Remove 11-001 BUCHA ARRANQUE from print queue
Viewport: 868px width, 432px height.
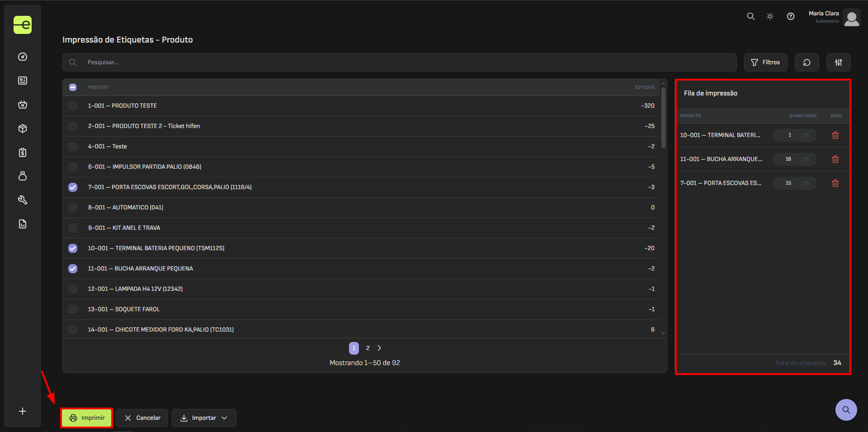[835, 159]
